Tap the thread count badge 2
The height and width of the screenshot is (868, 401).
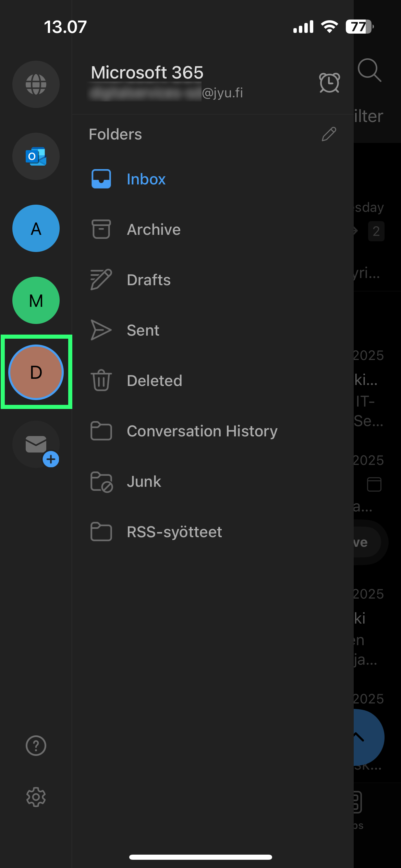click(376, 231)
